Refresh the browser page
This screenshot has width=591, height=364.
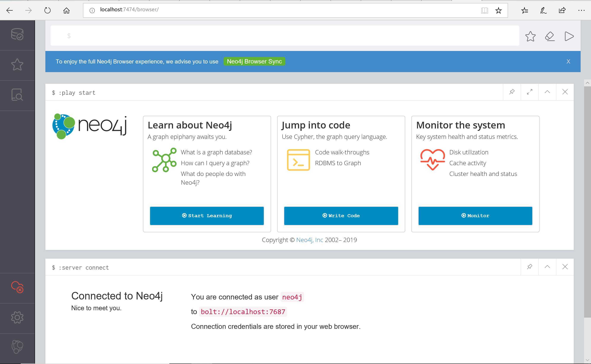pos(48,10)
